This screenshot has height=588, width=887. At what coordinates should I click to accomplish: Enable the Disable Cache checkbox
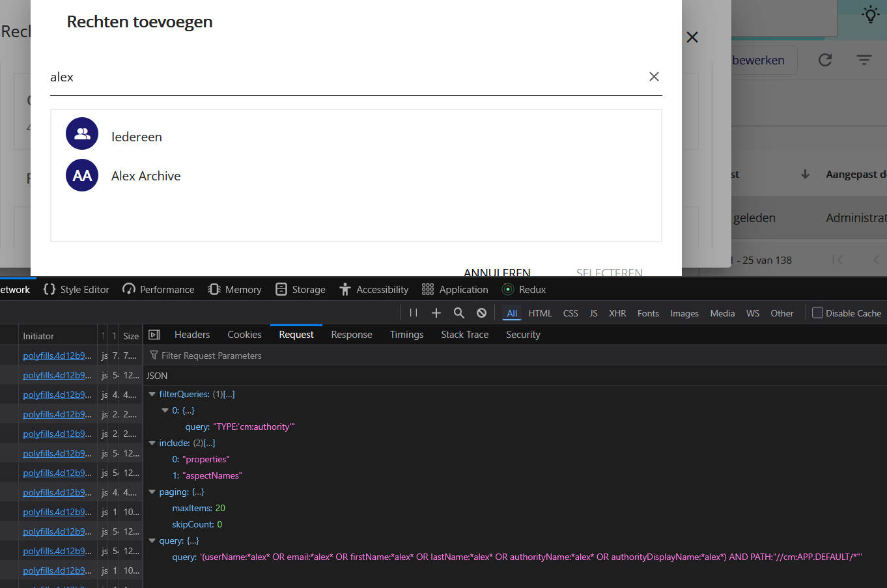tap(818, 313)
